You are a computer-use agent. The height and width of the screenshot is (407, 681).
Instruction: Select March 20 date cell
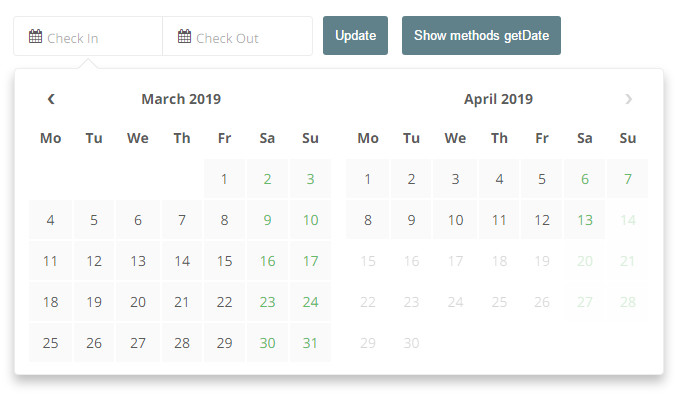(138, 302)
